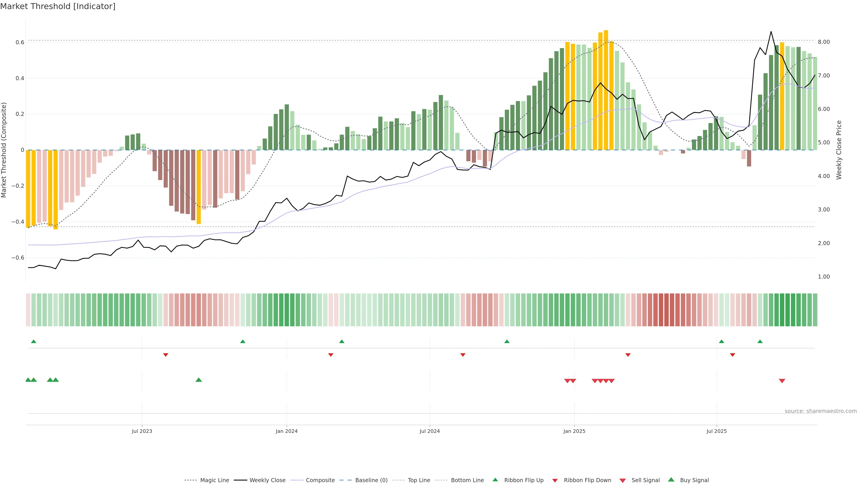
Task: Click the Weekly Close Price axis title
Action: (x=839, y=150)
